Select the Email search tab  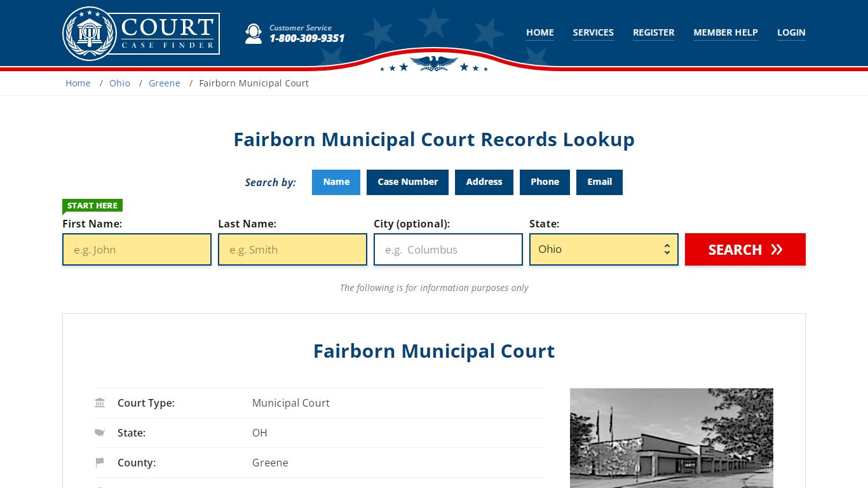pos(599,182)
